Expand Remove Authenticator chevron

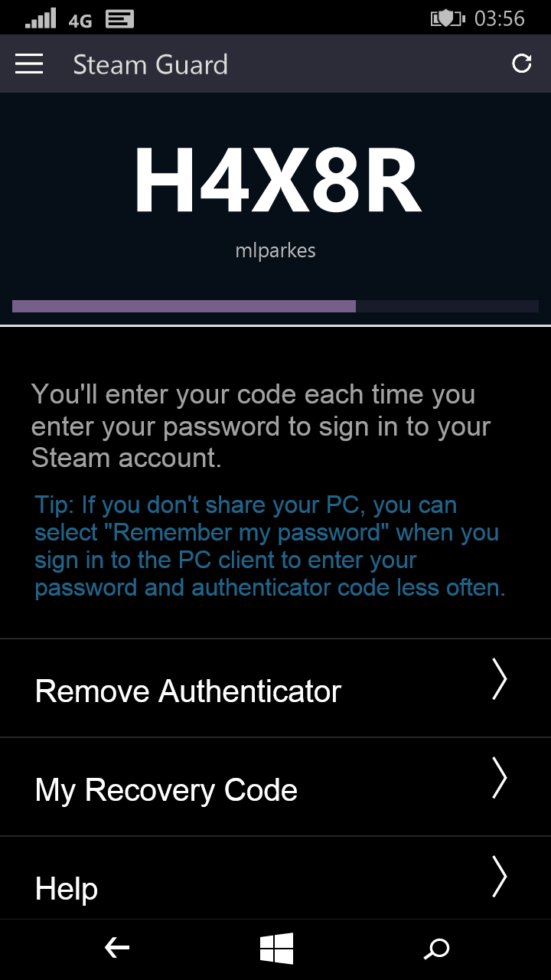499,678
